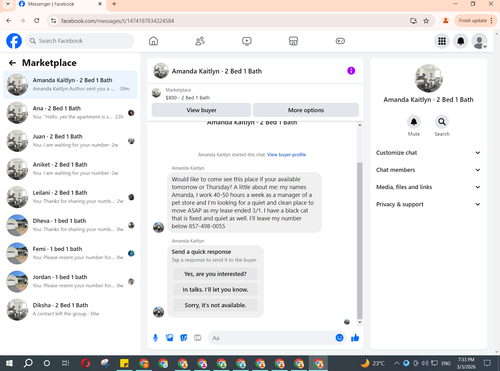Send a voice clip microphone icon
Viewport: 500px width, 371px height.
tap(155, 338)
